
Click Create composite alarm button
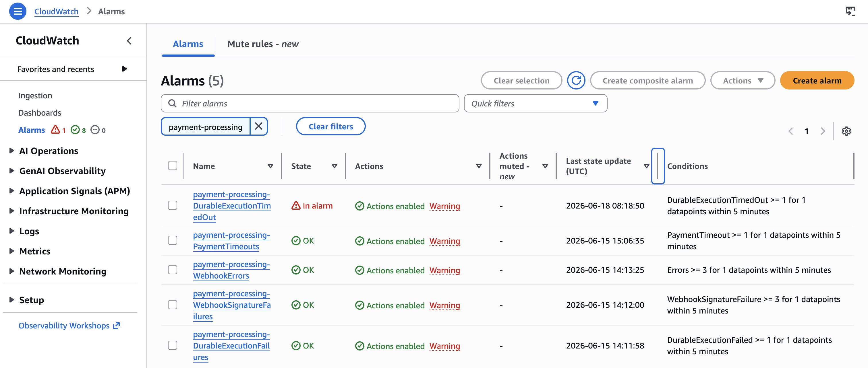(647, 81)
